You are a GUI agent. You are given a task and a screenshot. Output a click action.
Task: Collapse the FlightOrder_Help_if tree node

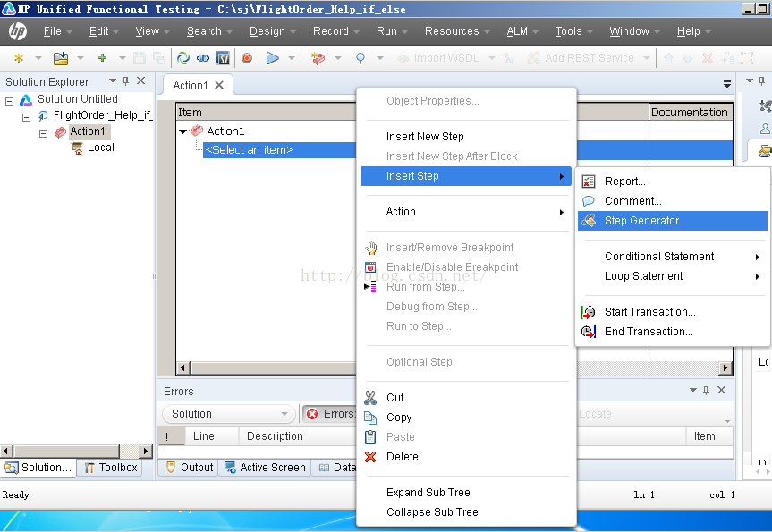[x=27, y=117]
